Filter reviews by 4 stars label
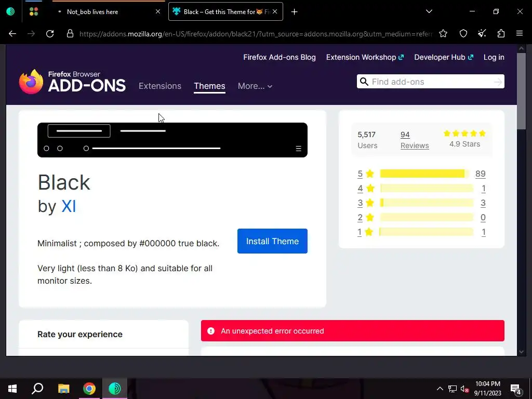532x399 pixels. pos(365,188)
